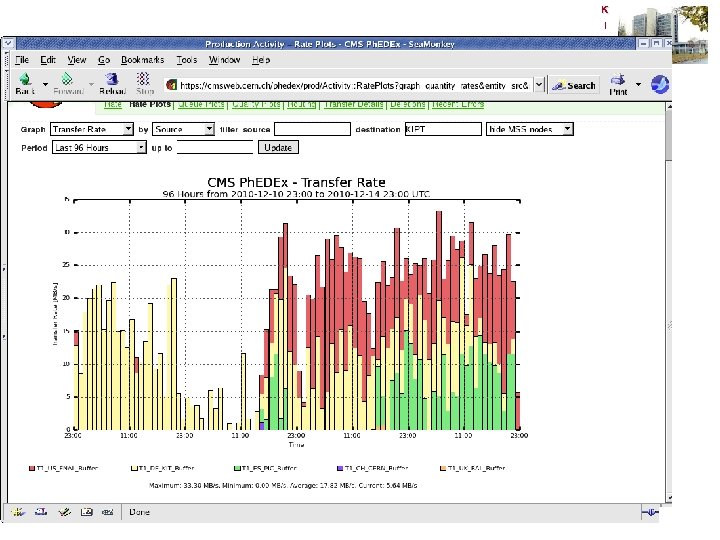Screen dimensions: 720x540
Task: Click the Rate Plots current tab label
Action: coord(150,104)
